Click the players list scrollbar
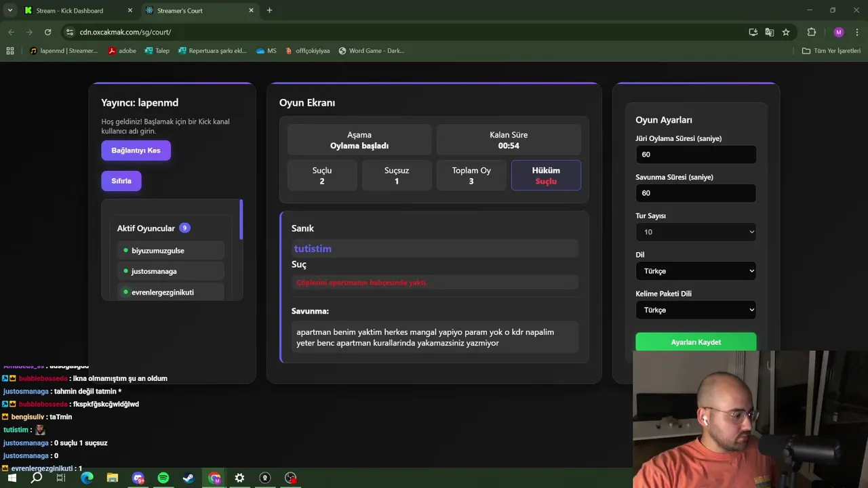 pos(241,220)
